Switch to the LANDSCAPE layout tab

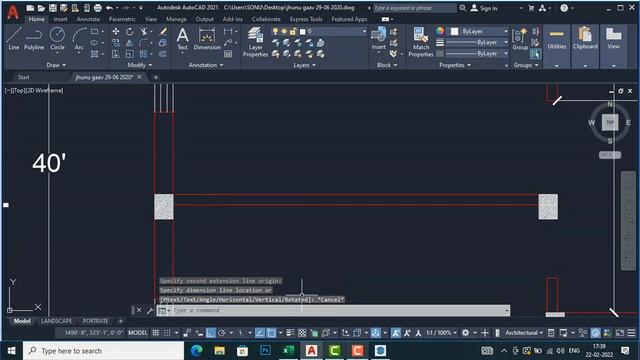pyautogui.click(x=56, y=321)
